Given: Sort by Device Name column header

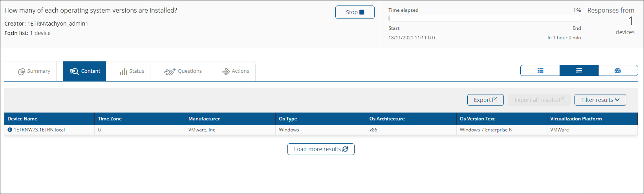Looking at the screenshot, I should click(22, 119).
